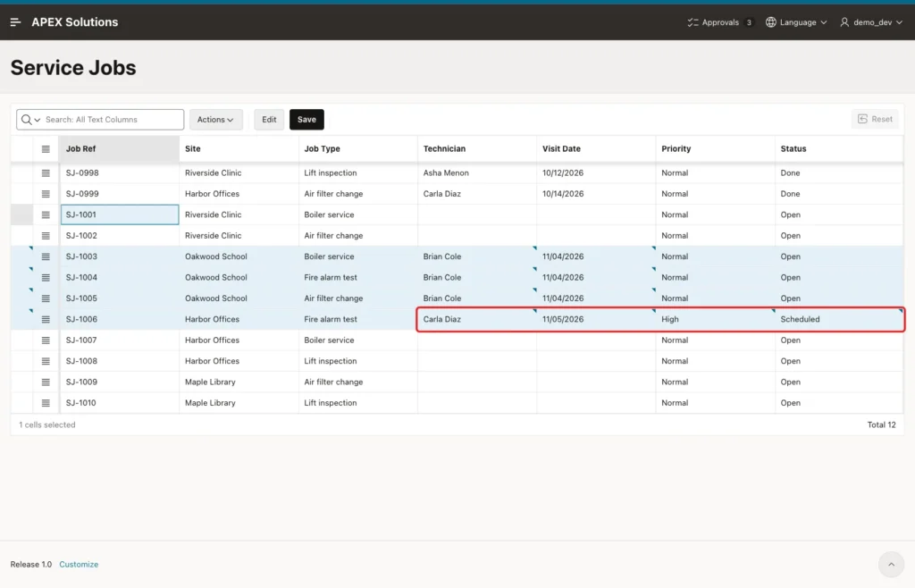The width and height of the screenshot is (915, 588).
Task: Click the 11/05/2026 visit date cell
Action: 596,320
